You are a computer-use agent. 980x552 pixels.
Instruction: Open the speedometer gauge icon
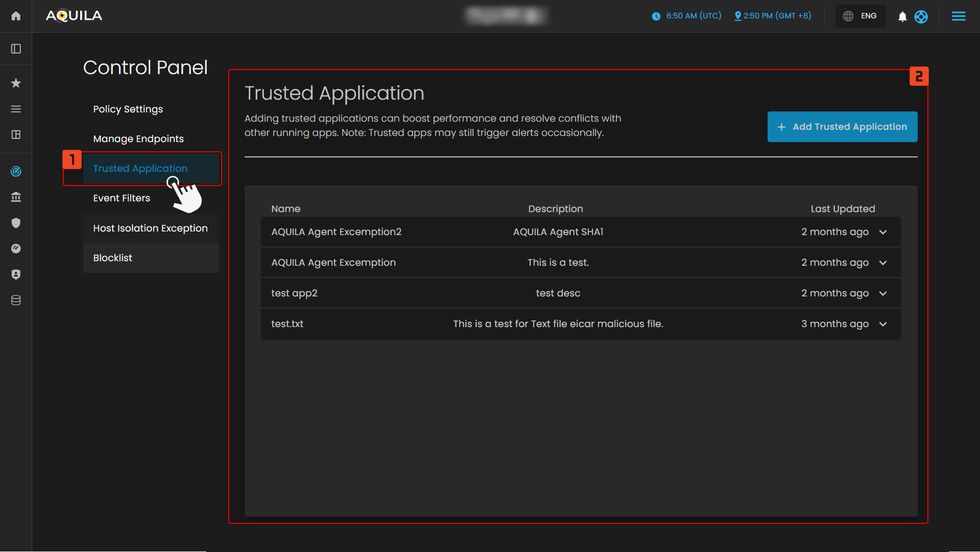pos(16,248)
